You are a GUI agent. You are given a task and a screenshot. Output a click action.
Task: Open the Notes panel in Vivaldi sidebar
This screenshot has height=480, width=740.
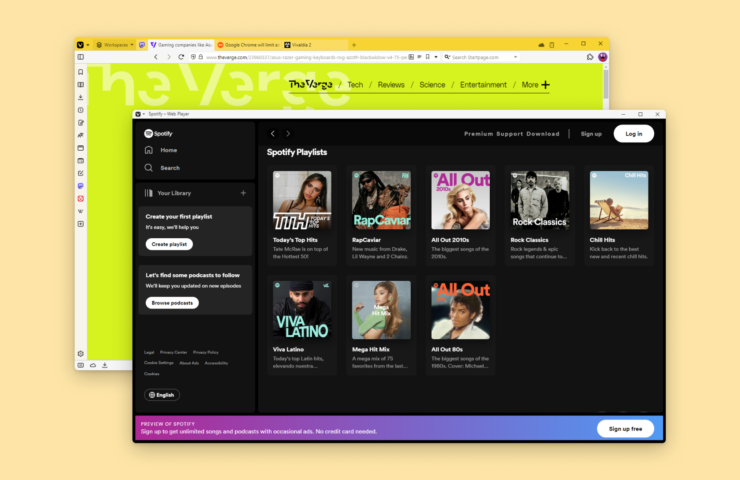(x=81, y=123)
